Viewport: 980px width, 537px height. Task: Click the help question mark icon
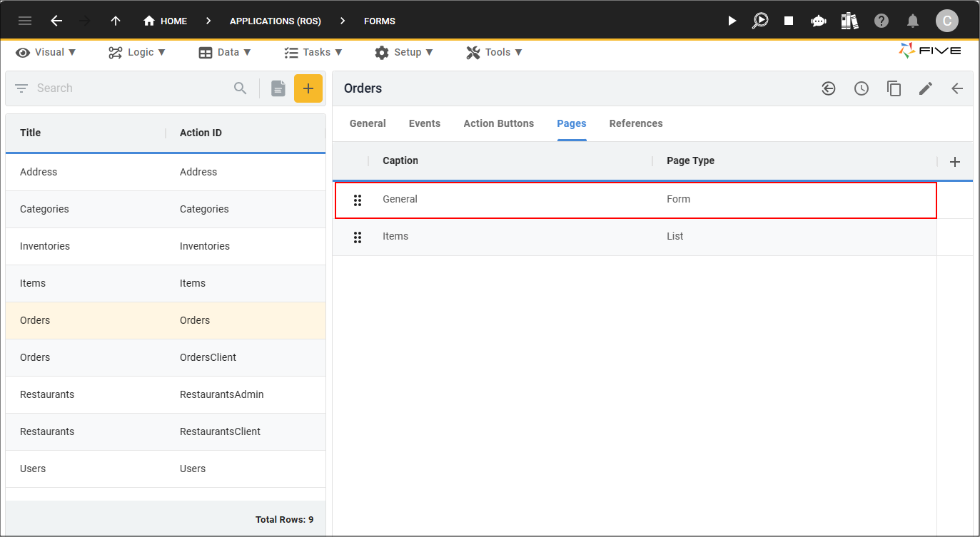(882, 21)
